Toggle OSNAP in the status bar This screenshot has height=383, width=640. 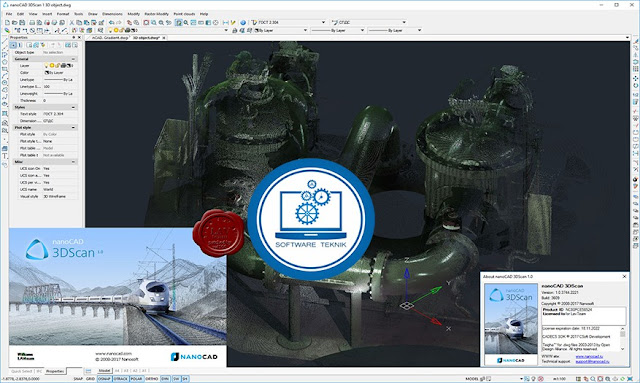pyautogui.click(x=104, y=379)
